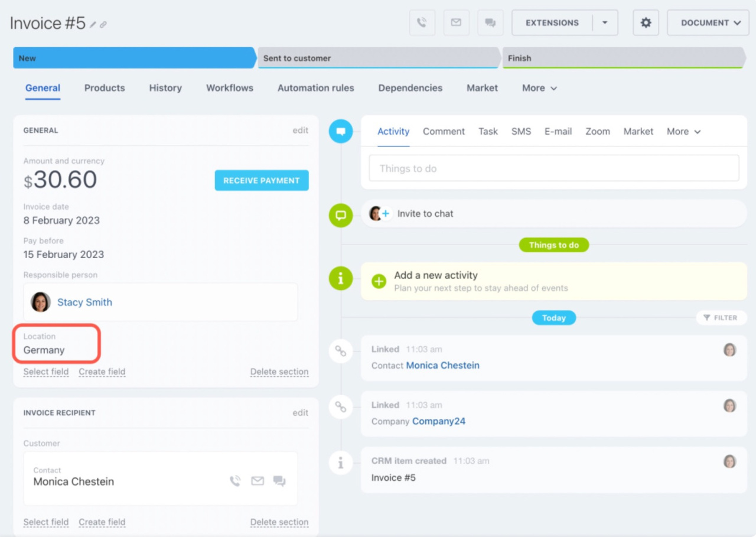The image size is (756, 537).
Task: Copy invoice link via chain icon
Action: pyautogui.click(x=103, y=25)
